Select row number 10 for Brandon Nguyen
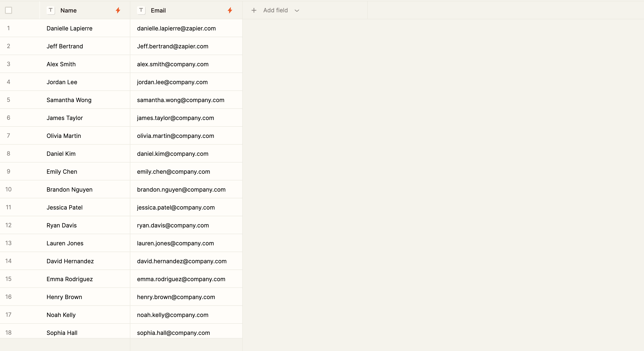644x351 pixels. coord(9,189)
